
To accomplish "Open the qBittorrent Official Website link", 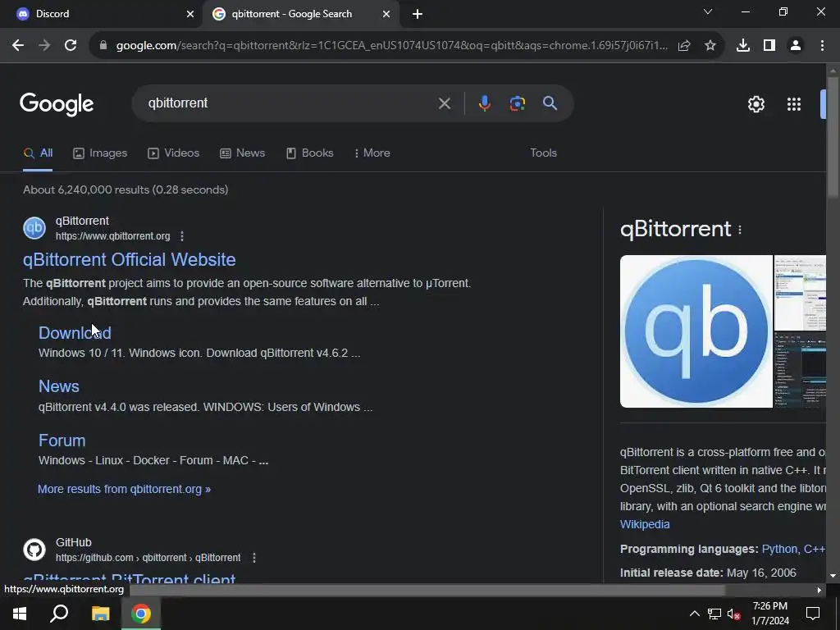I will [129, 260].
